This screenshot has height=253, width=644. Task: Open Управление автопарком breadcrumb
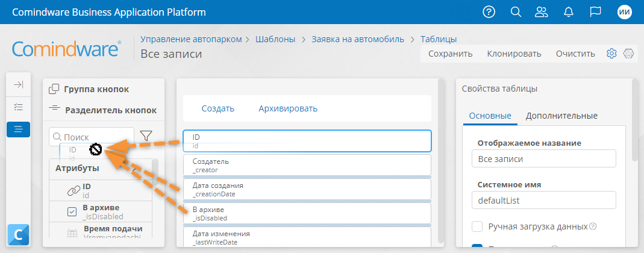192,39
